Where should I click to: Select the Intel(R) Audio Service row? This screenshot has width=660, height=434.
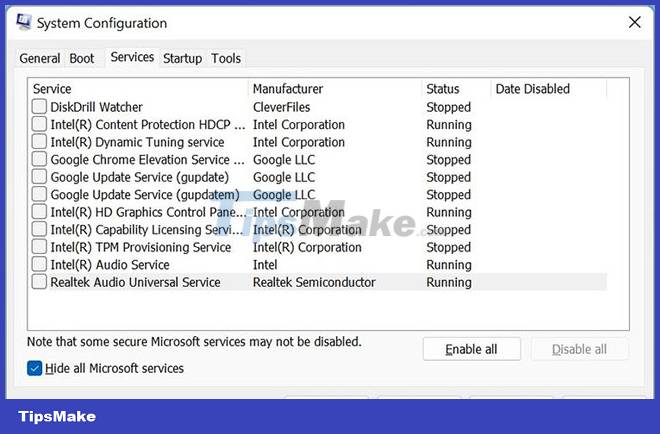[319, 265]
